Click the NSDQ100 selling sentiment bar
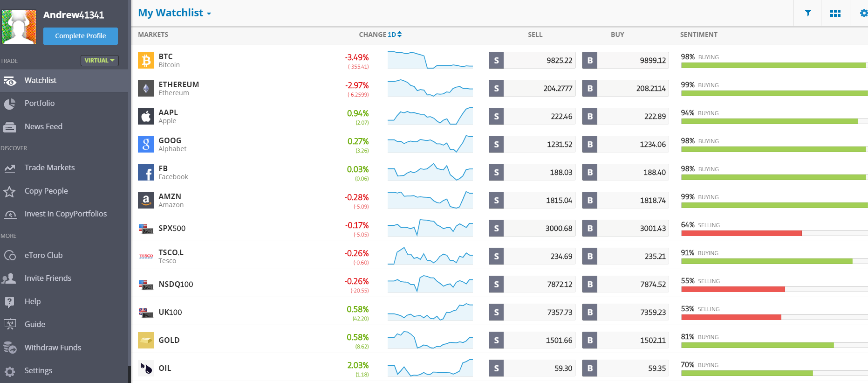Screen dimensions: 868x383 (x=774, y=289)
